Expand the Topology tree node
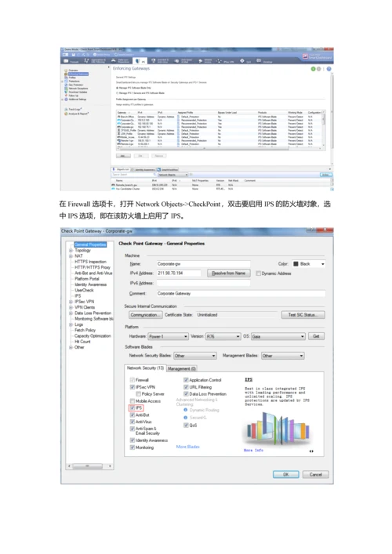 (71, 251)
